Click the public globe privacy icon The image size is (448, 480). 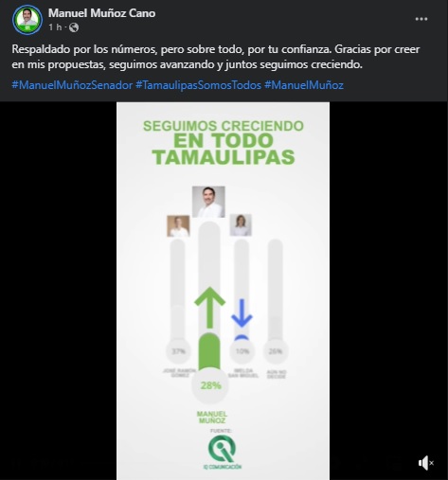coord(74,27)
